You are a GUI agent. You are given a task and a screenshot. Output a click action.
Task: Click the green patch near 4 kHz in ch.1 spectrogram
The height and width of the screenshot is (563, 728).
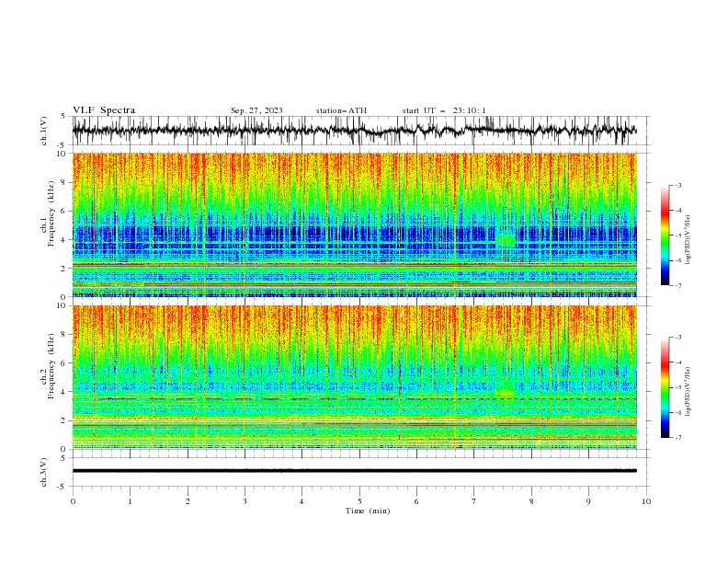click(x=506, y=239)
